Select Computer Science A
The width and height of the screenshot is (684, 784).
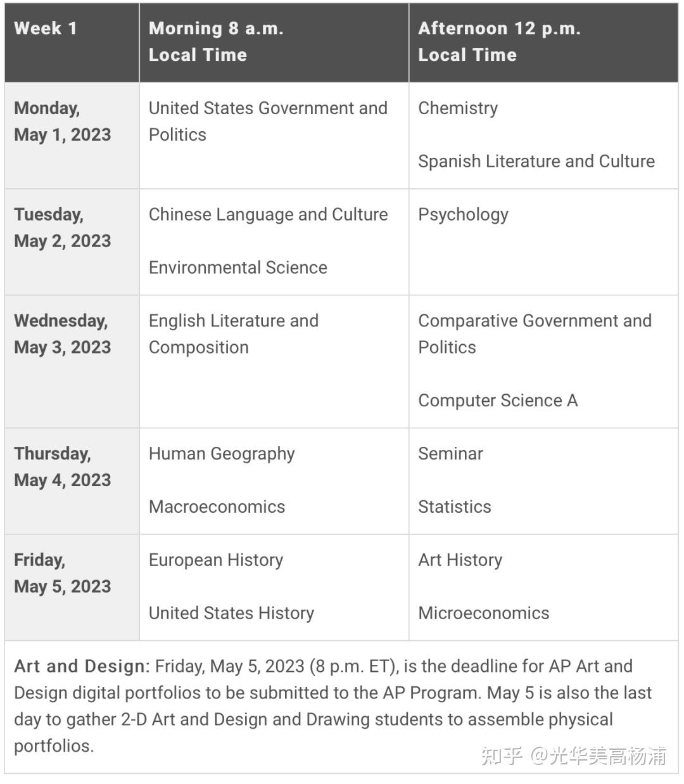(498, 401)
